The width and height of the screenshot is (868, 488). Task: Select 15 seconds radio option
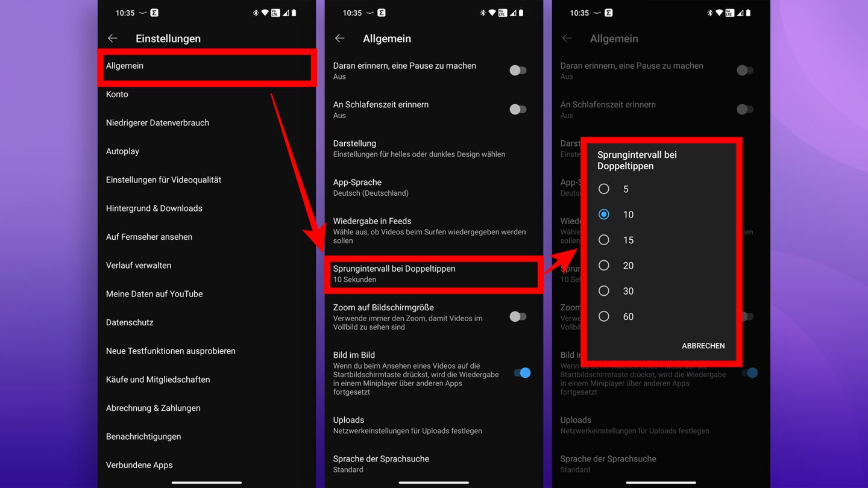tap(603, 240)
